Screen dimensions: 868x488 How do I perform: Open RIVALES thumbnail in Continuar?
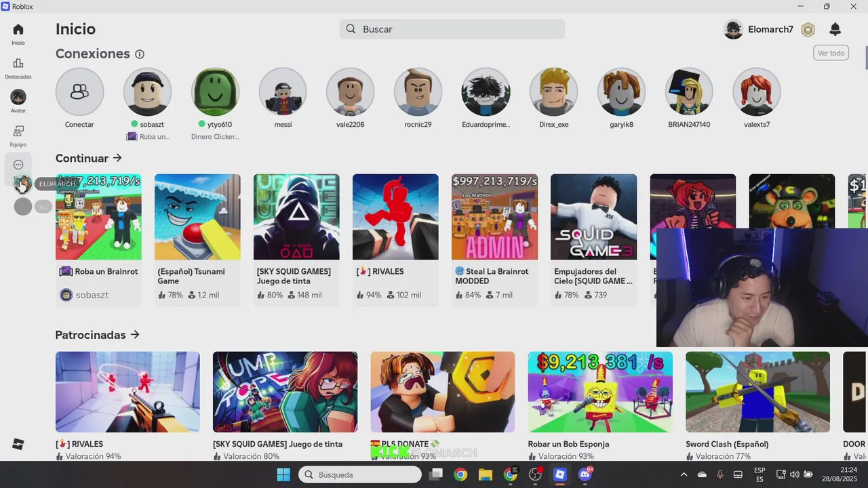coord(395,217)
